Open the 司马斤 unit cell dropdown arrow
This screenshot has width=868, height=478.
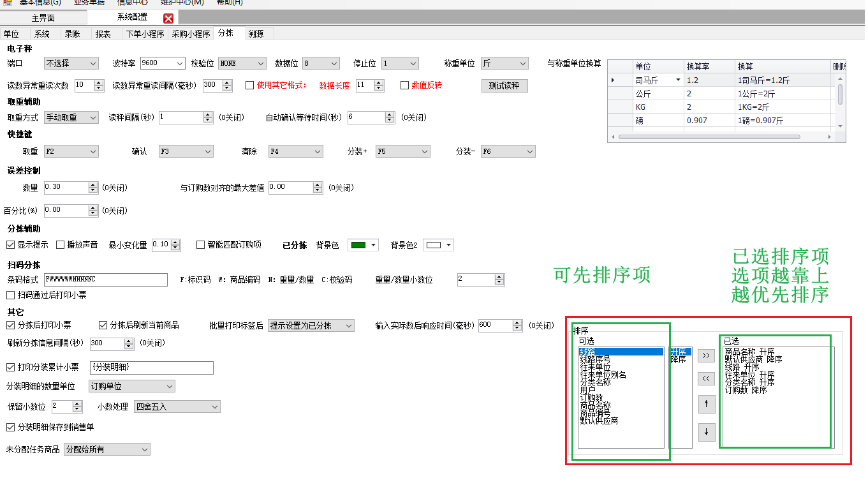point(677,80)
